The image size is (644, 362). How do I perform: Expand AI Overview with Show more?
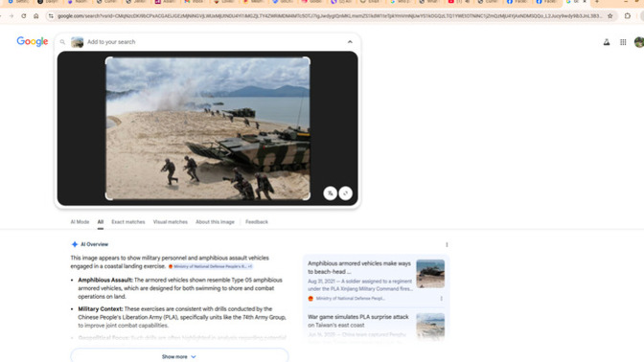pyautogui.click(x=179, y=356)
